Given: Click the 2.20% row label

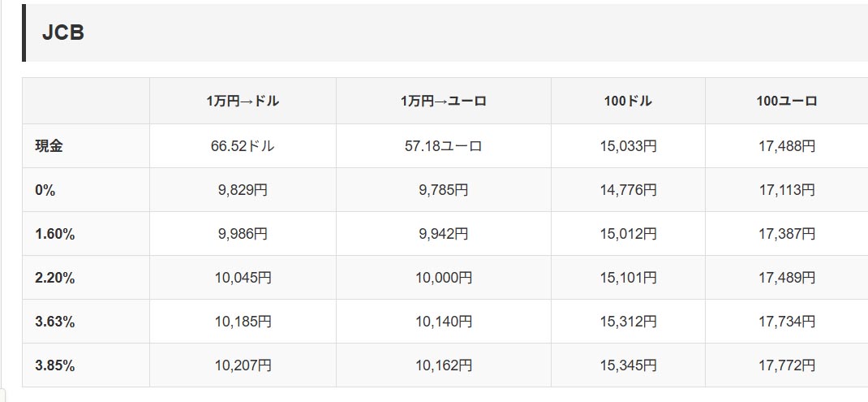Looking at the screenshot, I should click(54, 278).
